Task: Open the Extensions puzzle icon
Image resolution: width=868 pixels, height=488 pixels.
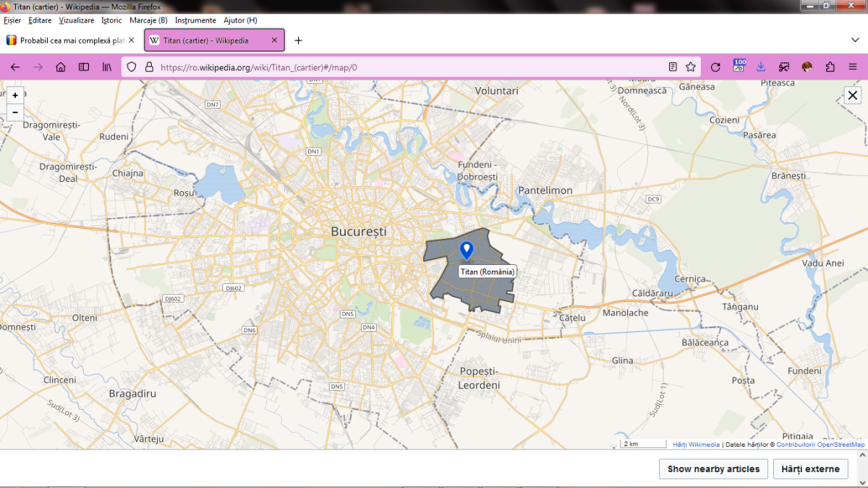Action: (830, 67)
